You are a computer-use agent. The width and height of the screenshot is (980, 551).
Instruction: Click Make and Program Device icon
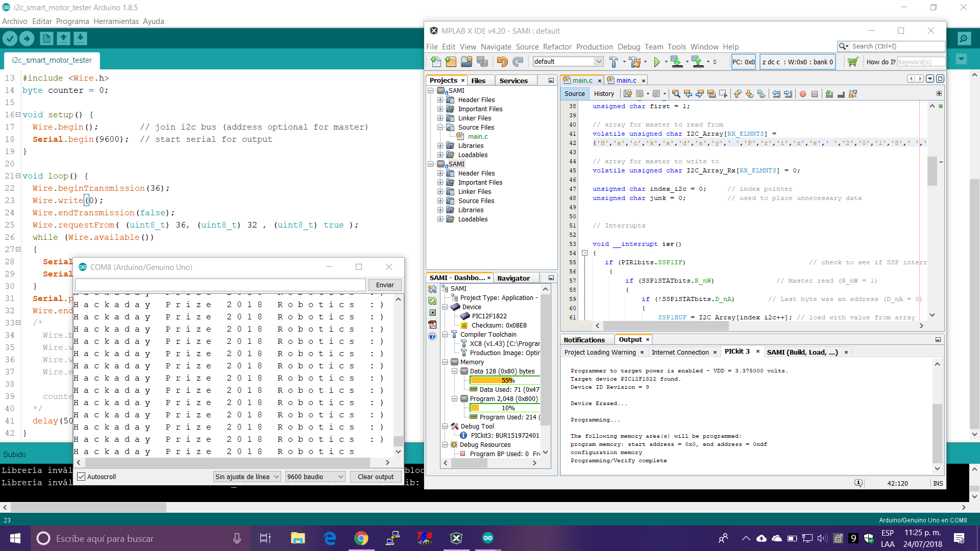(676, 62)
